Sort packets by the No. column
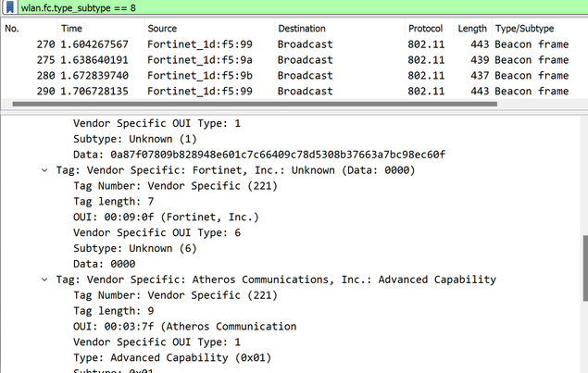 pyautogui.click(x=13, y=29)
